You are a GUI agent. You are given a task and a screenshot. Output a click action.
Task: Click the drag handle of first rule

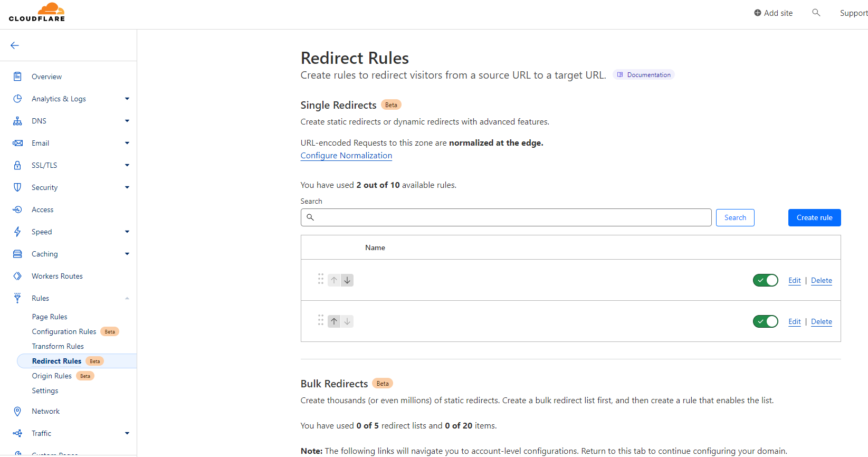tap(321, 279)
